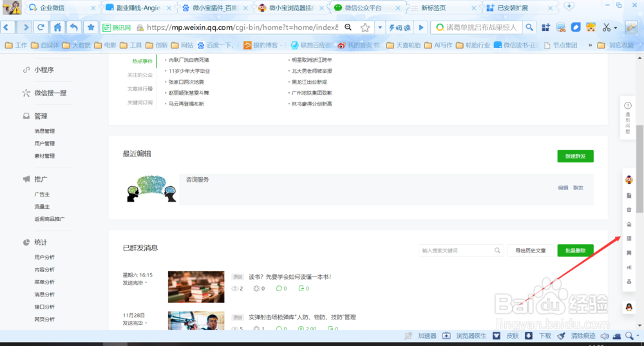The image size is (644, 346).
Task: Switch to the 微小宝插件_百度 tab
Action: 215,8
